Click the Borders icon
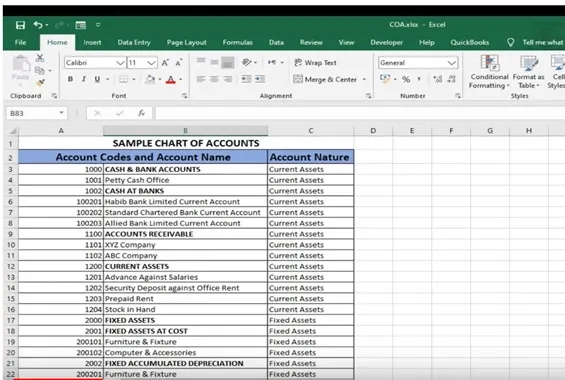 point(124,79)
